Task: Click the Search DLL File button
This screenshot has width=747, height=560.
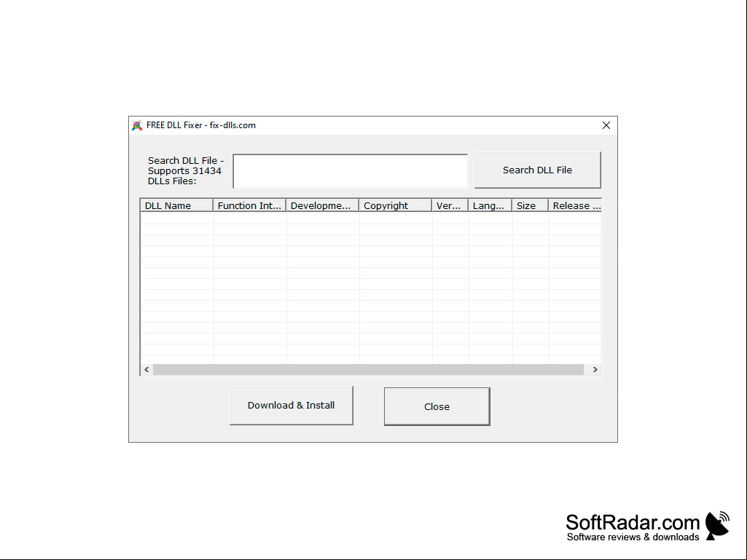Action: (537, 170)
